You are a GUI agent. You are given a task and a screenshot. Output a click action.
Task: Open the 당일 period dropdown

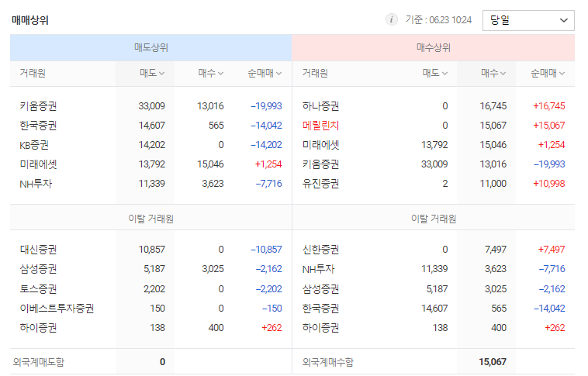point(528,20)
